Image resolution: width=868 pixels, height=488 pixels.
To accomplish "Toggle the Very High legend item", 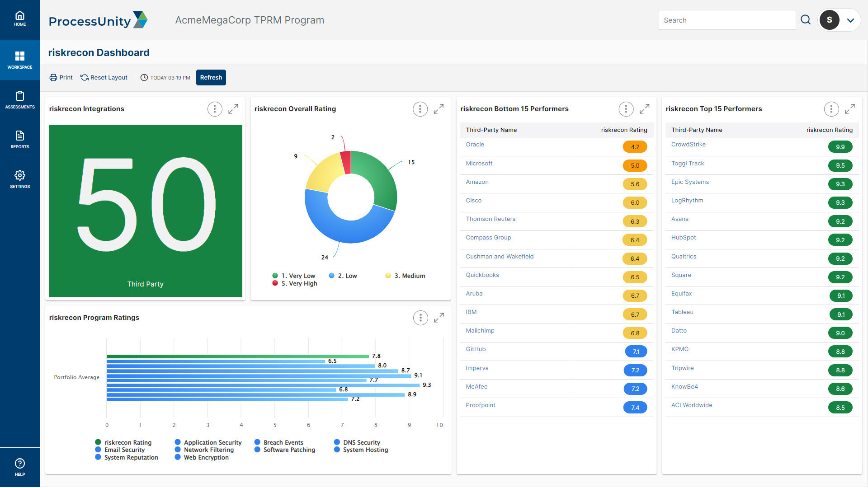I will click(295, 283).
